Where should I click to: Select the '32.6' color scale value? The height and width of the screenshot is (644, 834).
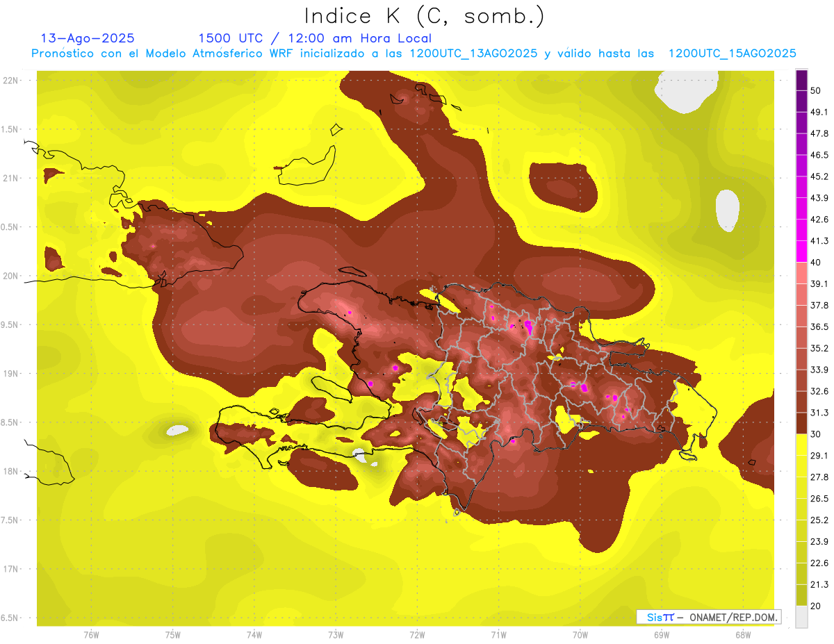tap(819, 391)
